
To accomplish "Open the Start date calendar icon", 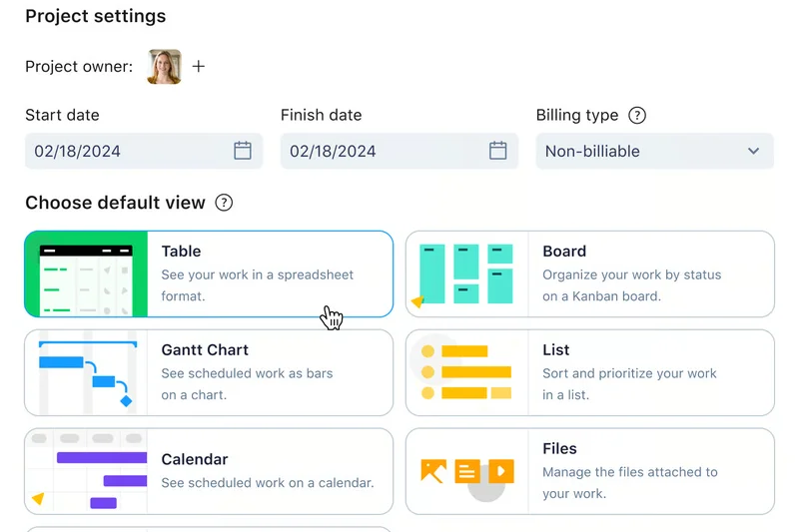I will click(x=243, y=151).
